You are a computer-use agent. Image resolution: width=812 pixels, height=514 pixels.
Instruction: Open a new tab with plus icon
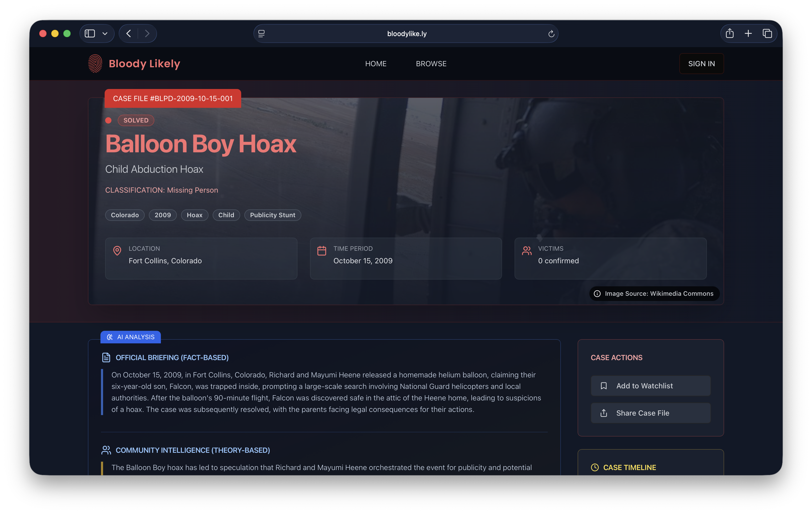(748, 33)
